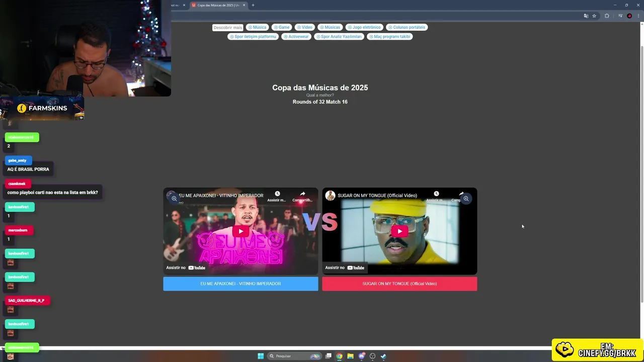Click the 'Qual a melhor?' subtitle
Image resolution: width=644 pixels, height=362 pixels.
point(320,95)
